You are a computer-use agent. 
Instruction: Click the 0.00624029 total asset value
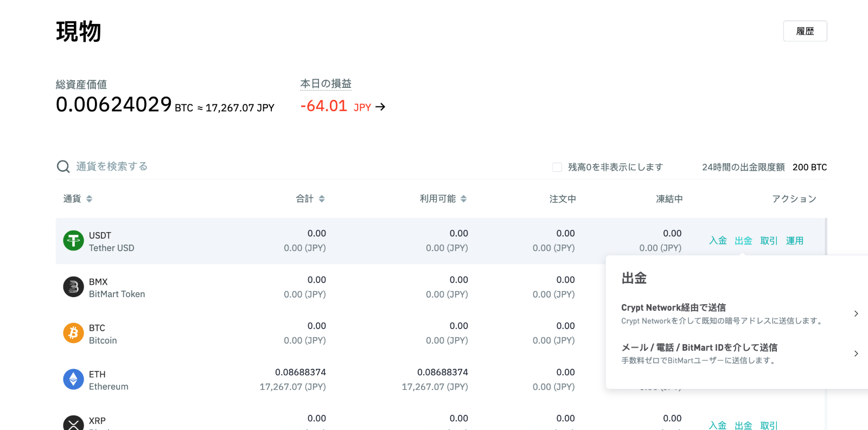[114, 104]
